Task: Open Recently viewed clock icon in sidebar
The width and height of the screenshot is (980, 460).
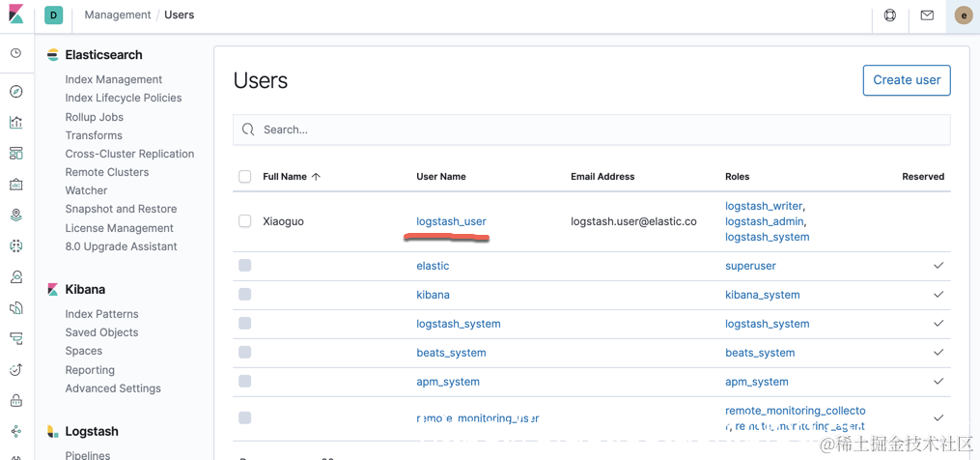Action: pyautogui.click(x=16, y=53)
